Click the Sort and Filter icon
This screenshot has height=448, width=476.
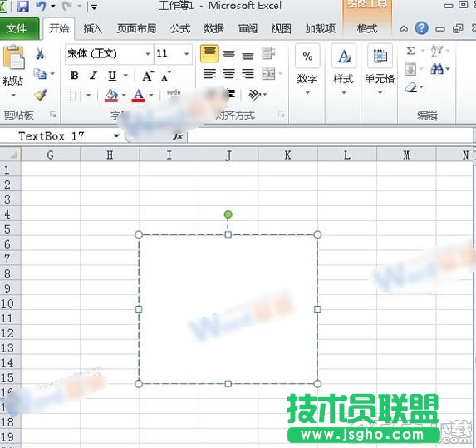[x=437, y=51]
